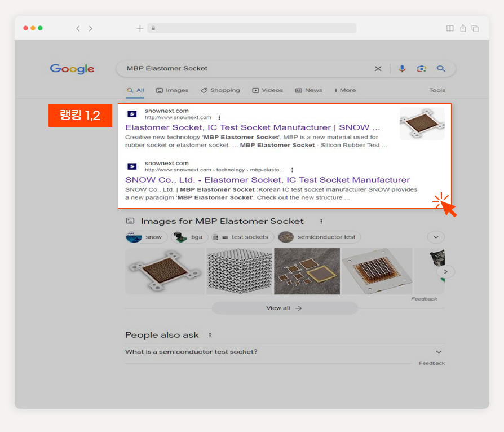The height and width of the screenshot is (432, 504).
Task: Open the silver ball cube image thumbnail
Action: point(240,271)
